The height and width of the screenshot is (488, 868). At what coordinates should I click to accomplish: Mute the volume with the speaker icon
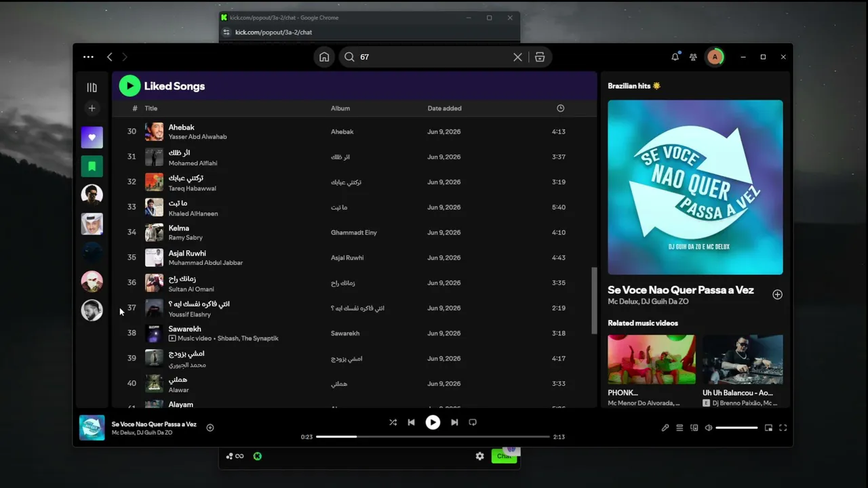[x=709, y=428]
